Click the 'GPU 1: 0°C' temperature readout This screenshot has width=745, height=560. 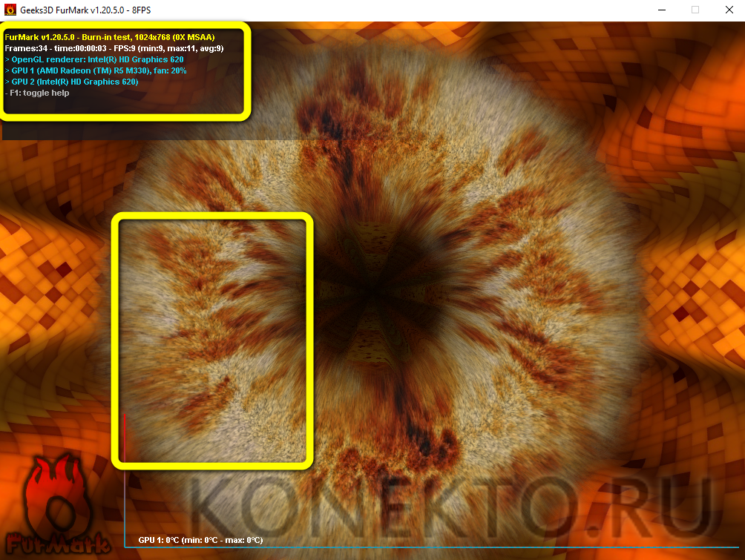tap(200, 540)
